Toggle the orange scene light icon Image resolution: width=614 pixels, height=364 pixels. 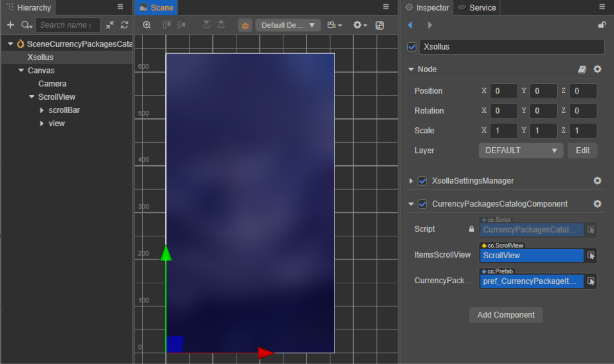click(x=245, y=26)
